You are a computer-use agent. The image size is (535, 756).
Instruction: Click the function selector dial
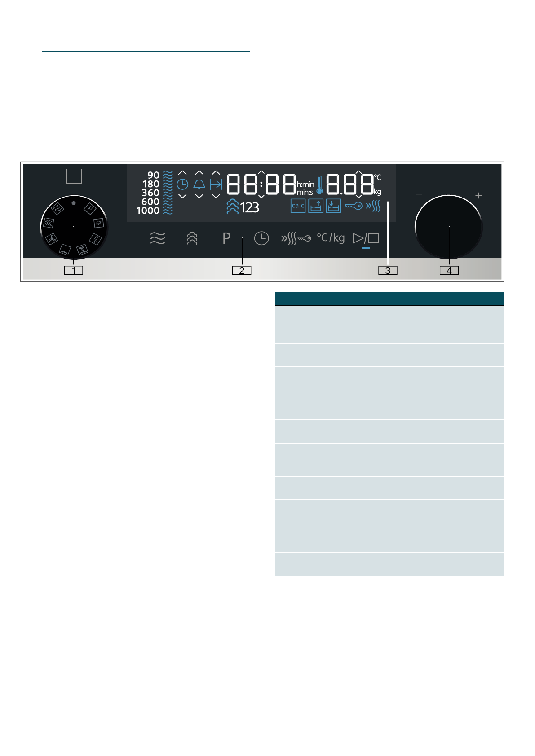click(x=74, y=228)
